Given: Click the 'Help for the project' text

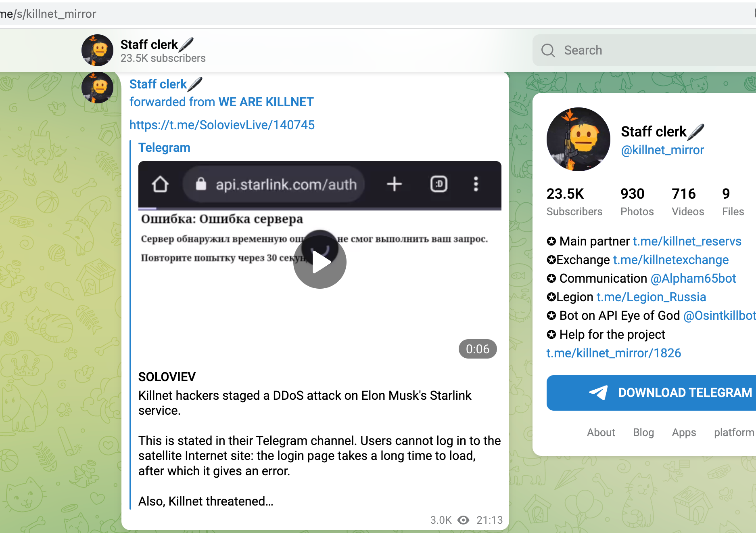Looking at the screenshot, I should coord(612,334).
